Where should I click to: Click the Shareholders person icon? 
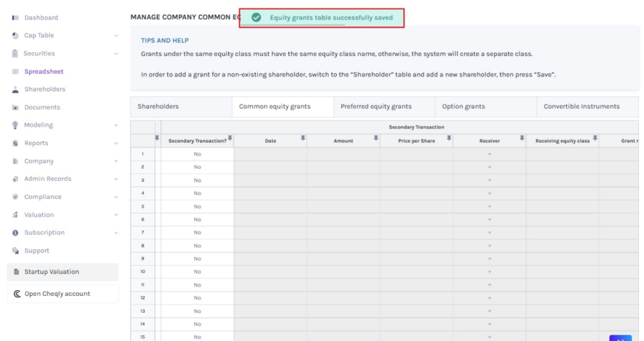15,90
